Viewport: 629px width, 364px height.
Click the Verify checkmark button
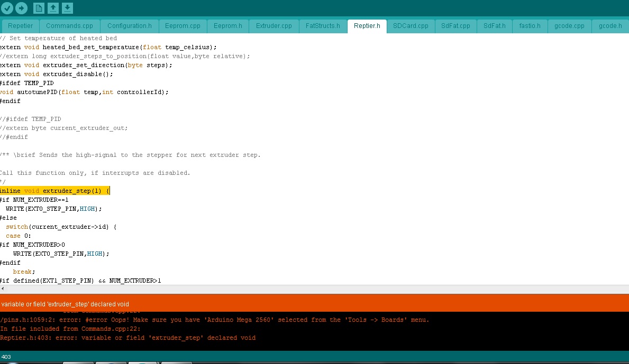(7, 8)
